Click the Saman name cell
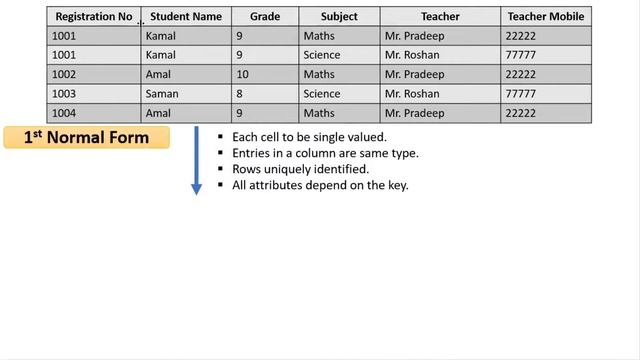640x360 pixels. pyautogui.click(x=186, y=93)
